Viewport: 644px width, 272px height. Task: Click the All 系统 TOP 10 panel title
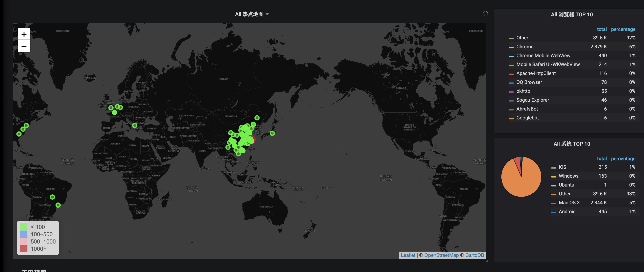(572, 144)
